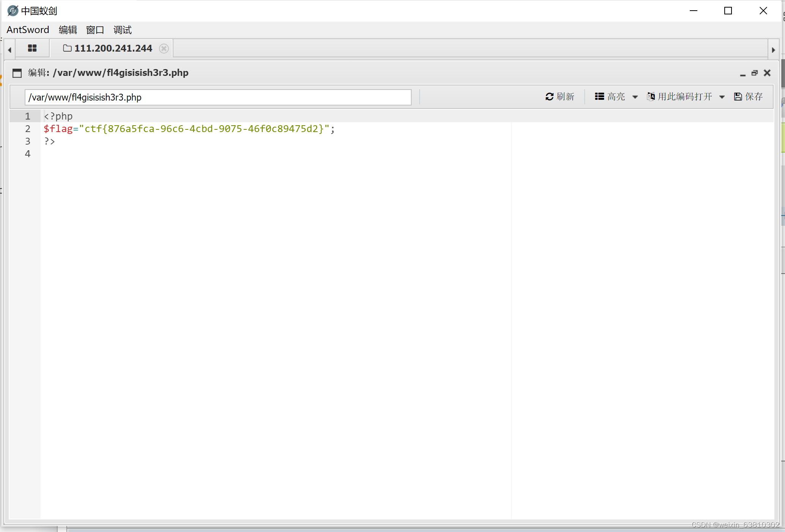Click the refresh (刷新) button
Image resolution: width=785 pixels, height=532 pixels.
tap(560, 97)
